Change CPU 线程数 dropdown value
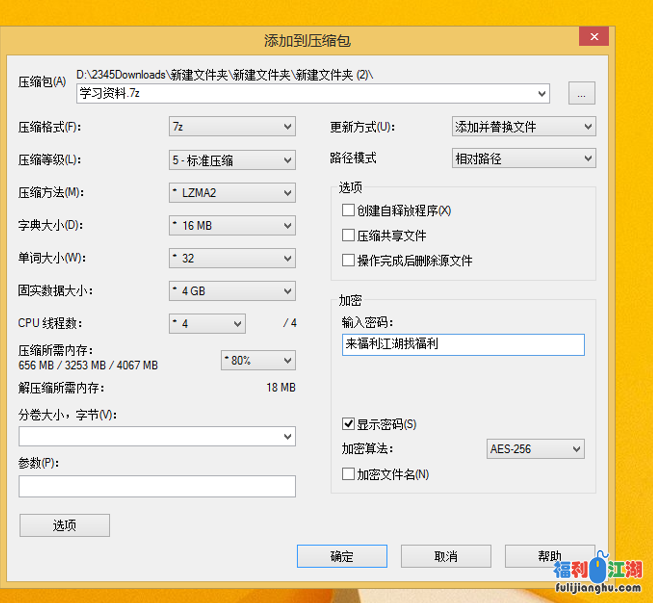This screenshot has width=653, height=603. (x=207, y=324)
